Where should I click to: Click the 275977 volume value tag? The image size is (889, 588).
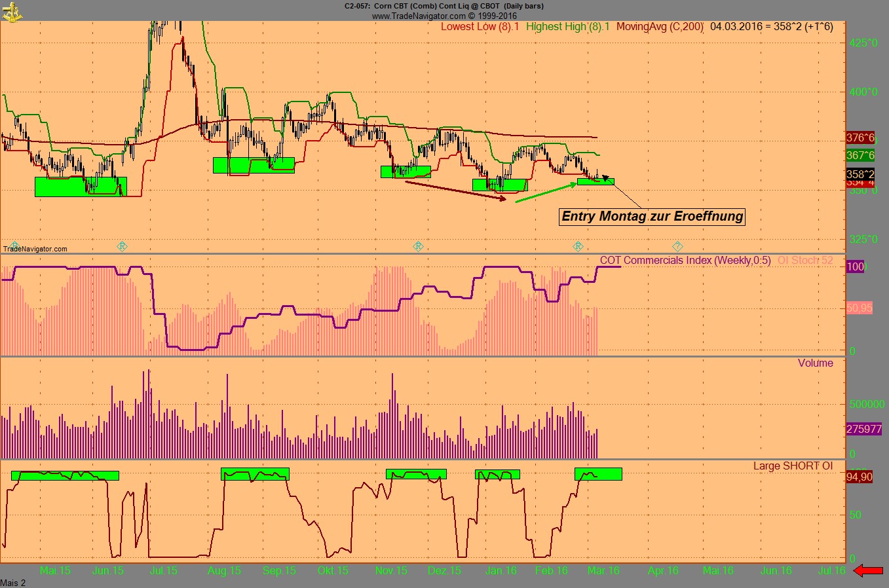tap(864, 429)
